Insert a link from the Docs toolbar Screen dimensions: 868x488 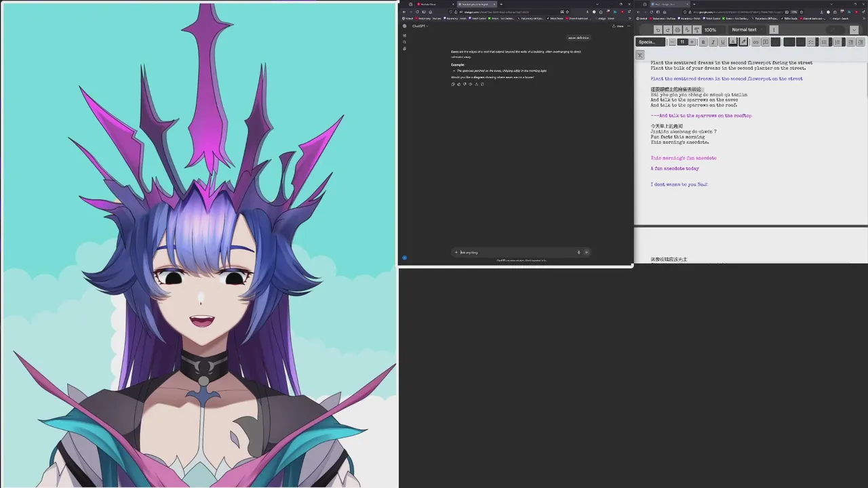[755, 42]
